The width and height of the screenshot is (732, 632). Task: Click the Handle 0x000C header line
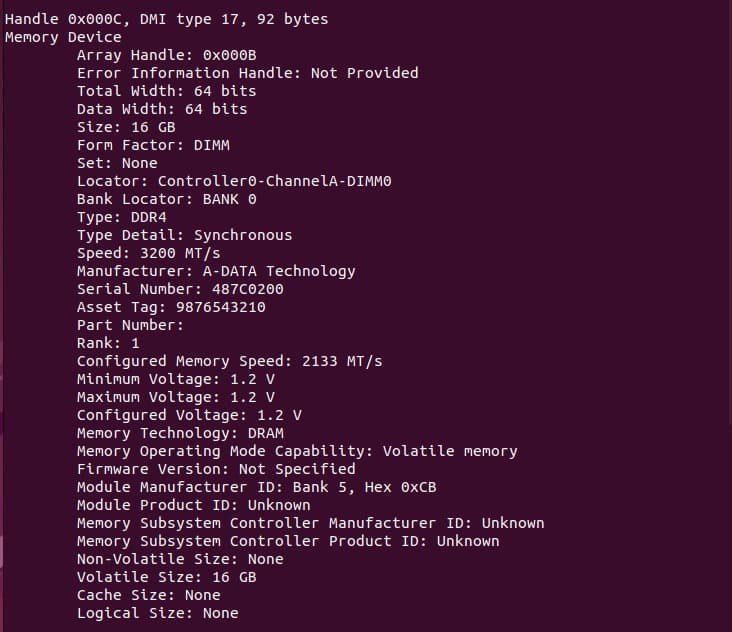pos(166,19)
